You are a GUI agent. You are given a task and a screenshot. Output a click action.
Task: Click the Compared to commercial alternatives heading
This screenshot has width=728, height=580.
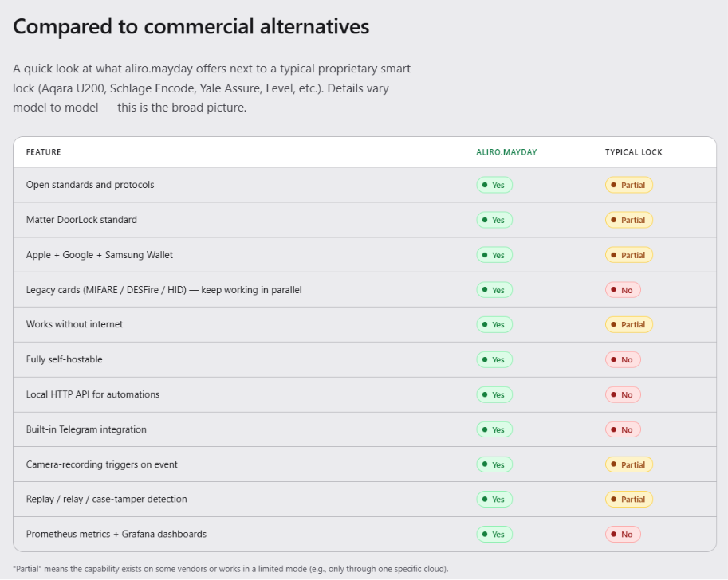[191, 26]
